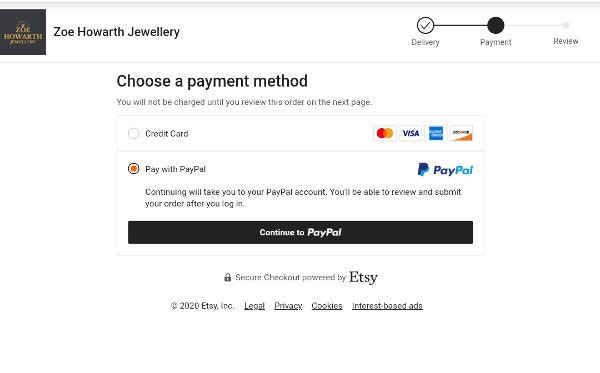600x373 pixels.
Task: Click the PayPal logo beside Pay with PayPal
Action: (445, 170)
